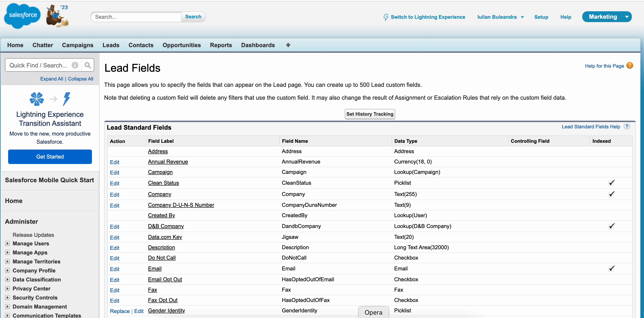Open the Do Not Call field link
The height and width of the screenshot is (318, 644).
pos(162,258)
